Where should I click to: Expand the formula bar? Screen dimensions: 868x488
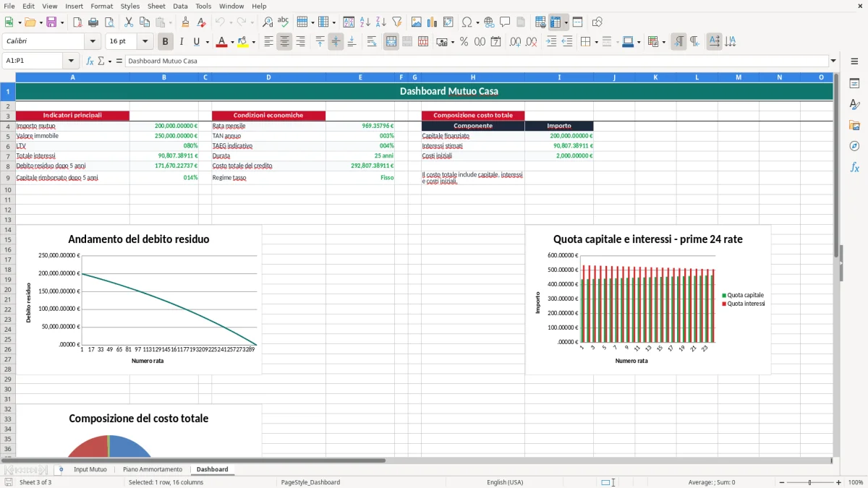[x=833, y=61]
